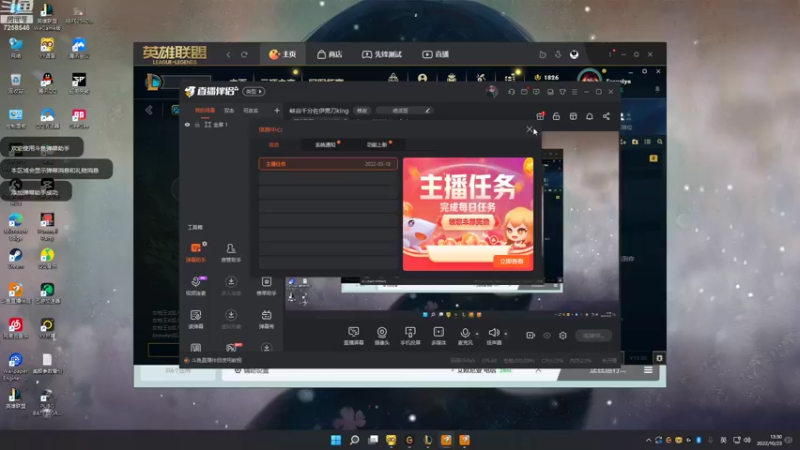Open Microsoft Edge desktop shortcut
Viewport: 800px width, 450px height.
click(x=16, y=226)
